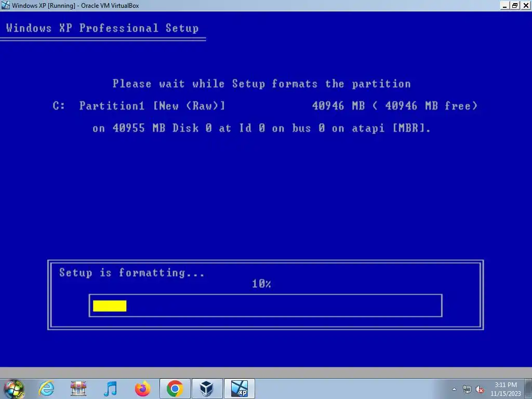Click 'Please wait while Setup formats' line
The image size is (532, 399).
262,84
